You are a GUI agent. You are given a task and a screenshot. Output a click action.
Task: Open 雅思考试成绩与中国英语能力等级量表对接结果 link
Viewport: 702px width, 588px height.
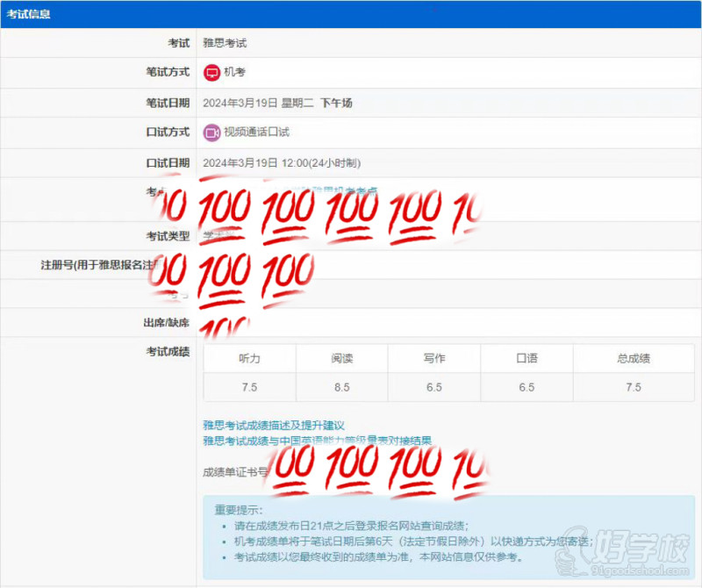coord(316,441)
